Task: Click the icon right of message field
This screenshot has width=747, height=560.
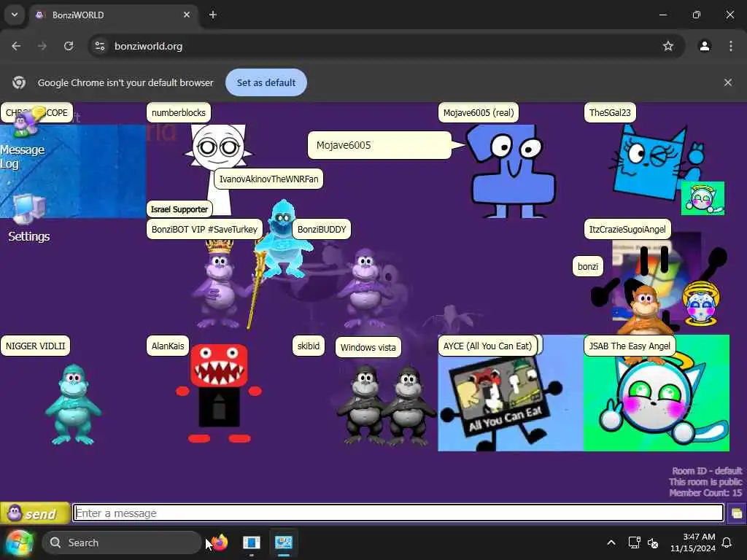Action: pos(736,513)
